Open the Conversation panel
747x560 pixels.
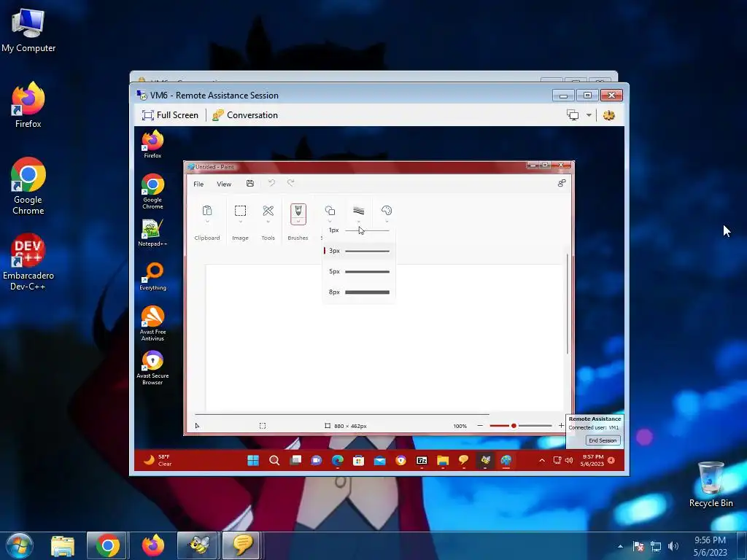(245, 115)
